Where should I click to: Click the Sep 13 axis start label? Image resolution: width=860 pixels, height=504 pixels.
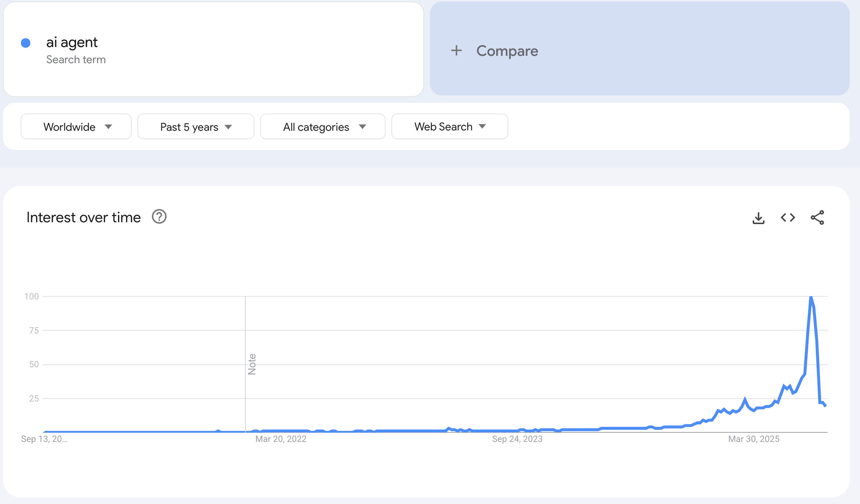tap(44, 439)
